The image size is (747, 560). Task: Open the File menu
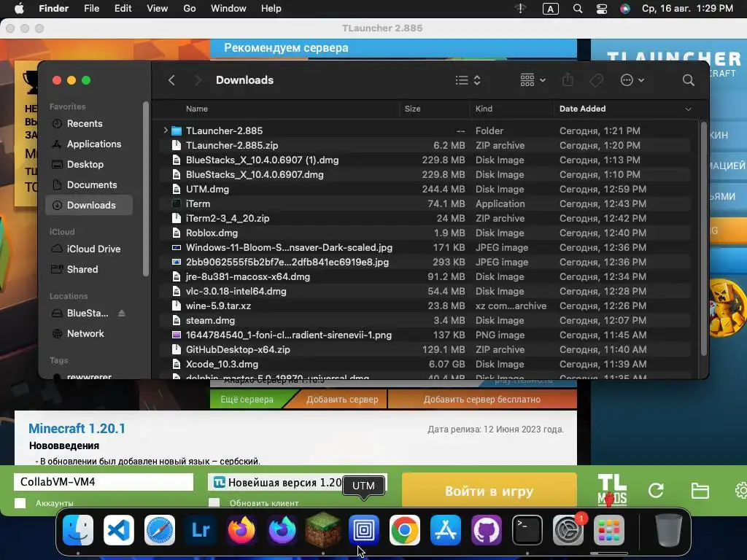[x=91, y=9]
